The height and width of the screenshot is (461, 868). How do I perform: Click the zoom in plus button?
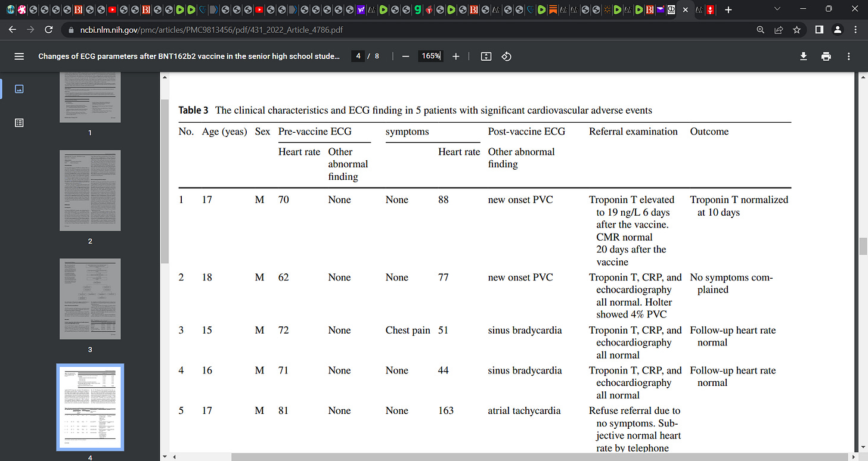pos(456,56)
